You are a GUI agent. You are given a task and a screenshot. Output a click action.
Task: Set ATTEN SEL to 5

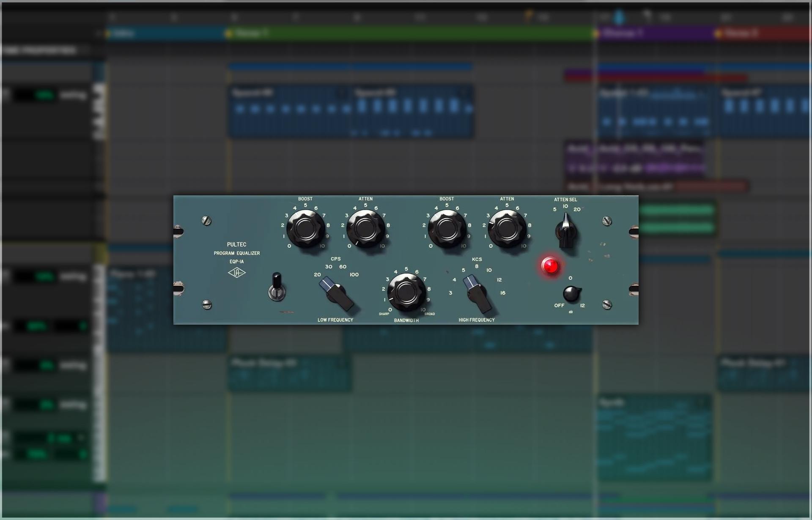coord(555,210)
